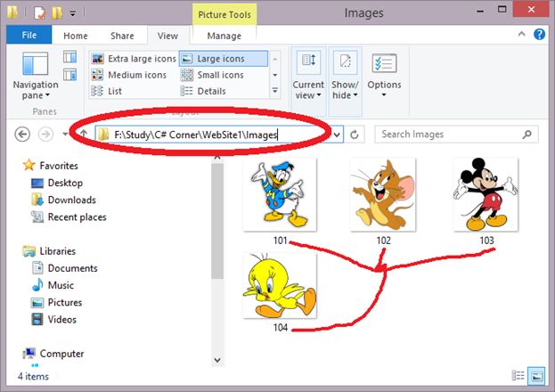Viewport: 555px width, 392px height.
Task: Collapse the ribbon with chevron
Action: tap(521, 34)
